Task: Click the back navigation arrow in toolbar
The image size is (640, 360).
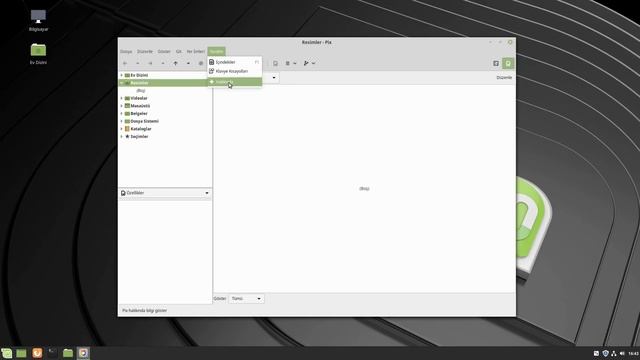Action: coord(125,63)
